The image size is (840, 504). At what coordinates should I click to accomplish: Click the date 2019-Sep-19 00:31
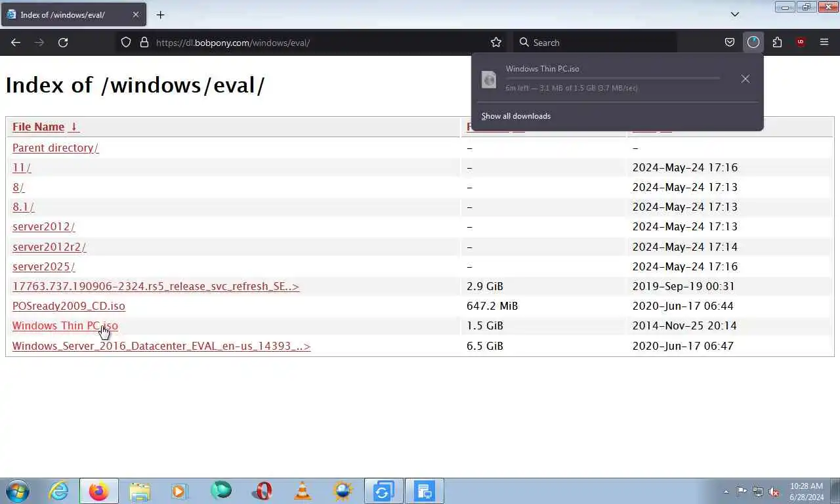(x=683, y=286)
